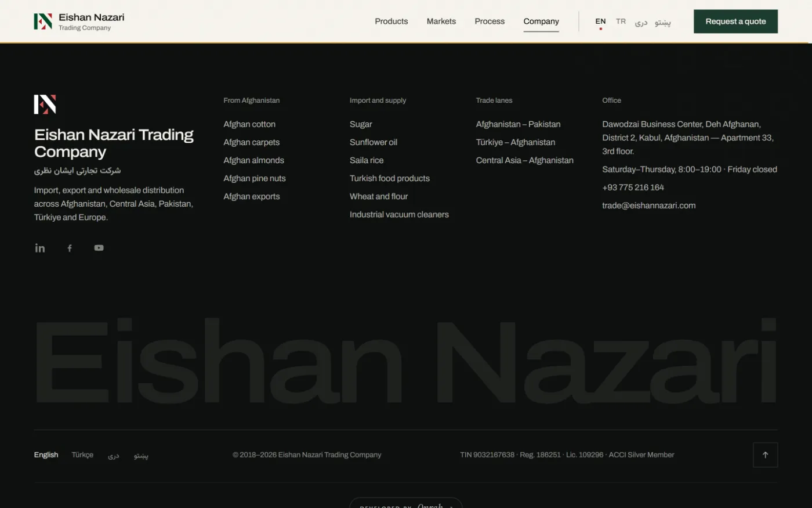The width and height of the screenshot is (812, 508).
Task: Choose Türkçe in footer language list
Action: [x=82, y=455]
